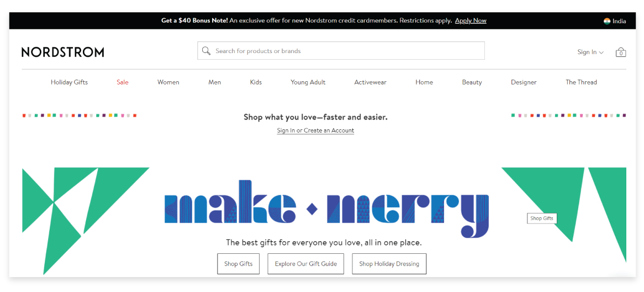Screen dimensions: 644x292
Task: Click the India flag icon
Action: click(607, 21)
